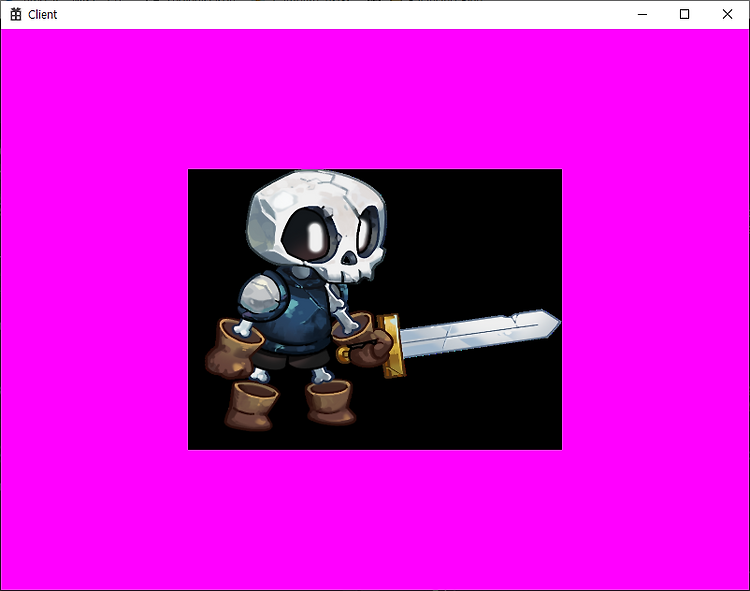The width and height of the screenshot is (750, 591).
Task: Minimize the Client window
Action: (x=642, y=14)
